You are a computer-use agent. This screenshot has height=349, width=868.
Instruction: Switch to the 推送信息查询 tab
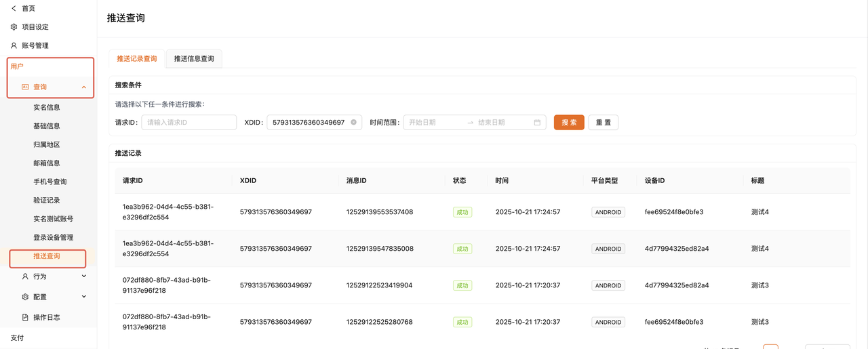tap(194, 59)
